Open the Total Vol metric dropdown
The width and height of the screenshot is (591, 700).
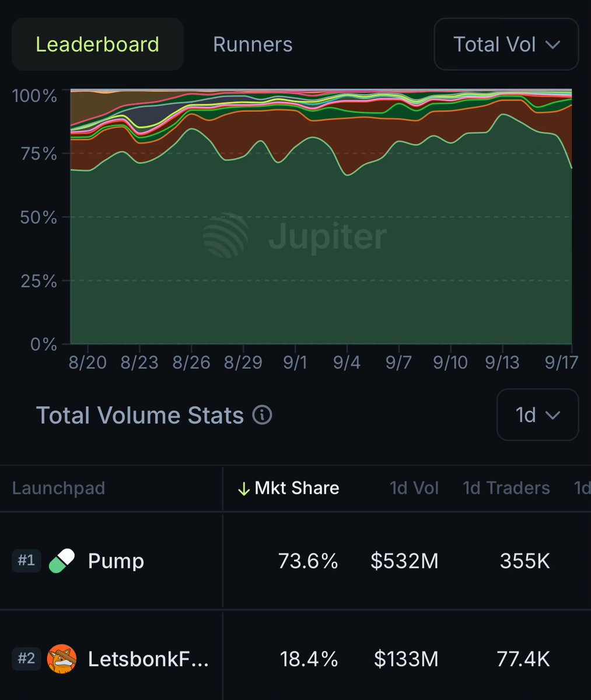coord(506,44)
